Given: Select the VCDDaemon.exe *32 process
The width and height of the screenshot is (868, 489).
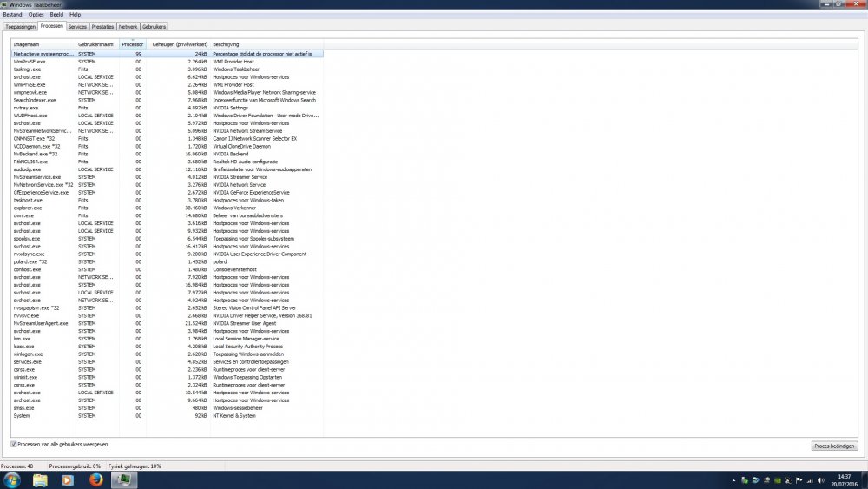Looking at the screenshot, I should [168, 146].
